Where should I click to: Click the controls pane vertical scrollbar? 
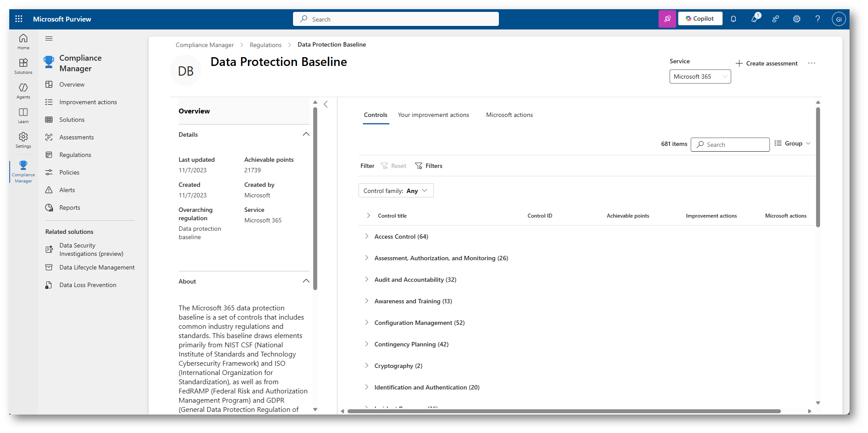click(x=818, y=167)
